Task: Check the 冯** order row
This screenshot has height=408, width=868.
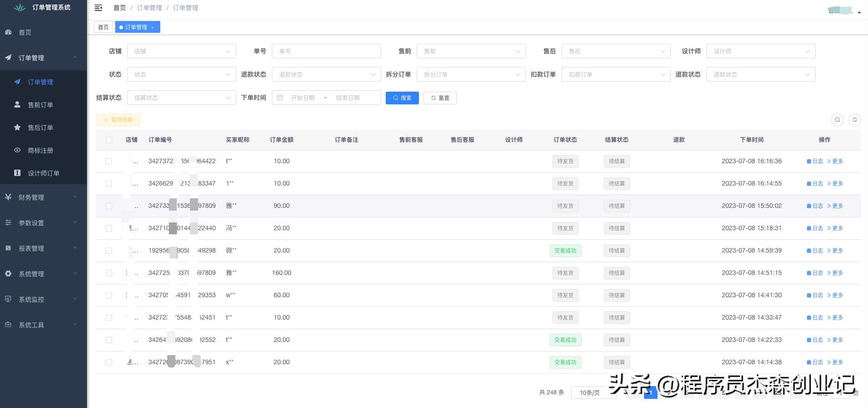Action: coord(109,228)
